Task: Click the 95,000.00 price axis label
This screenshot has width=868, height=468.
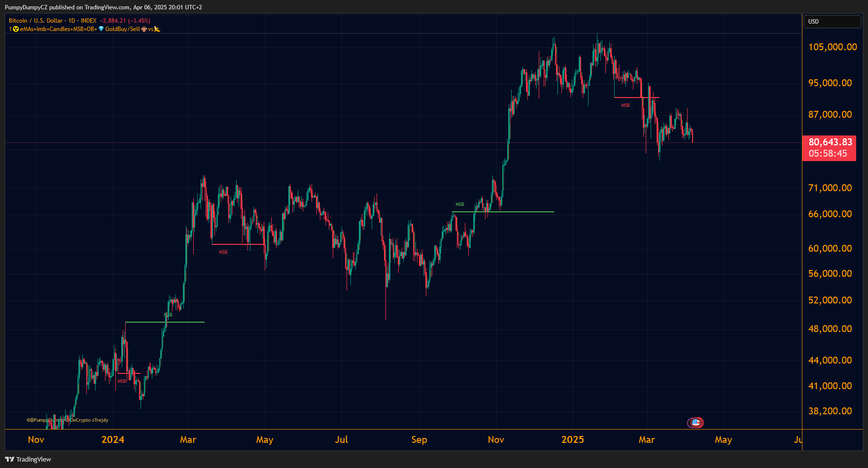Action: [830, 83]
